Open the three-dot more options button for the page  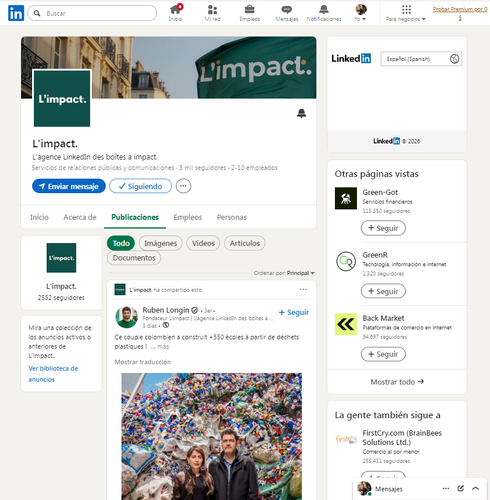pos(183,186)
